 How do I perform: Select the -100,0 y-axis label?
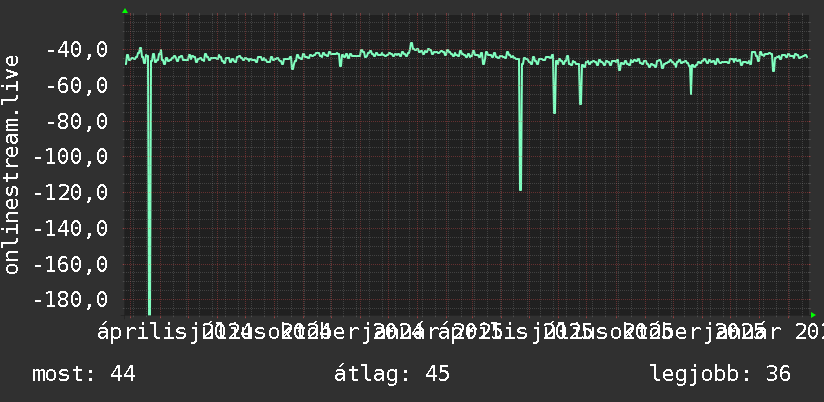(71, 157)
